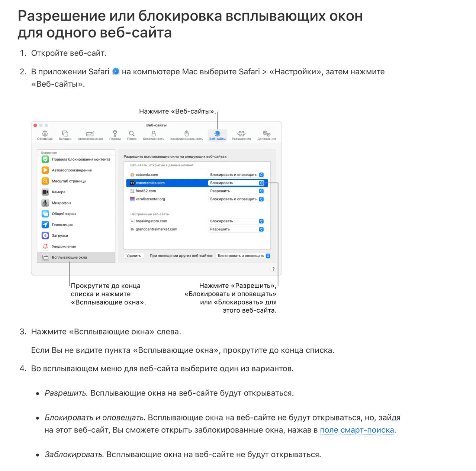Open the Основные gear toolbar icon

point(45,133)
